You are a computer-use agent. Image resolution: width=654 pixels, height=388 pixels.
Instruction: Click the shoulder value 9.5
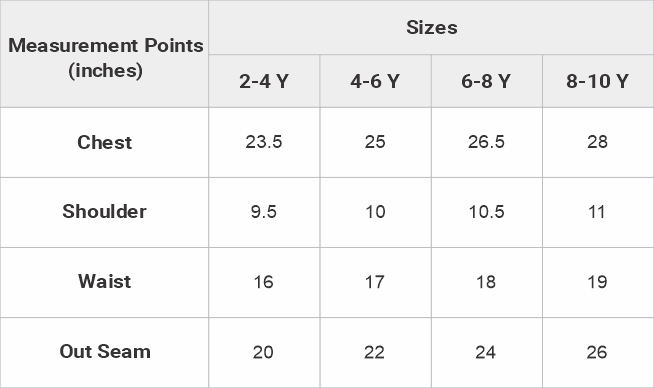[264, 212]
